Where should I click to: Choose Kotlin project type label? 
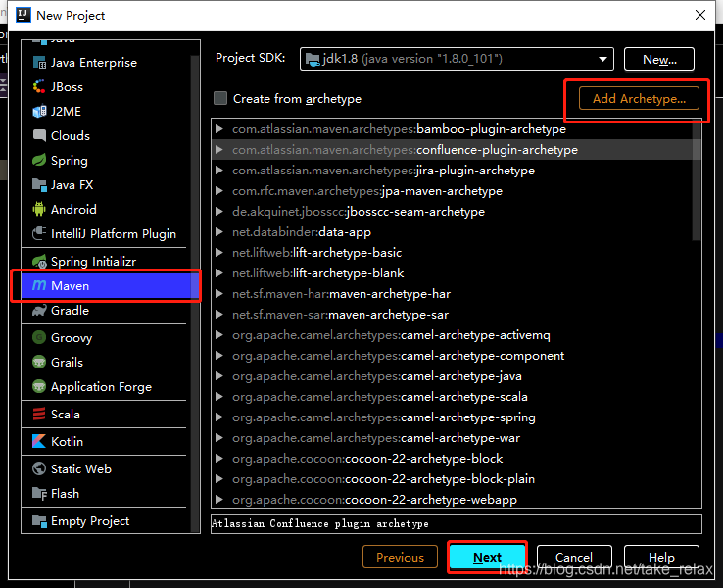(x=67, y=441)
